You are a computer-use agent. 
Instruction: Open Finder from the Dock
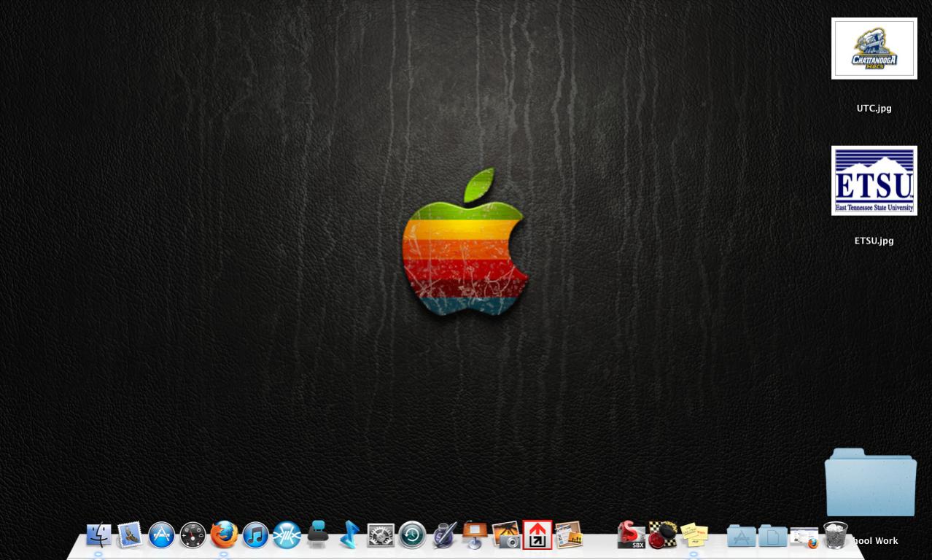point(98,535)
